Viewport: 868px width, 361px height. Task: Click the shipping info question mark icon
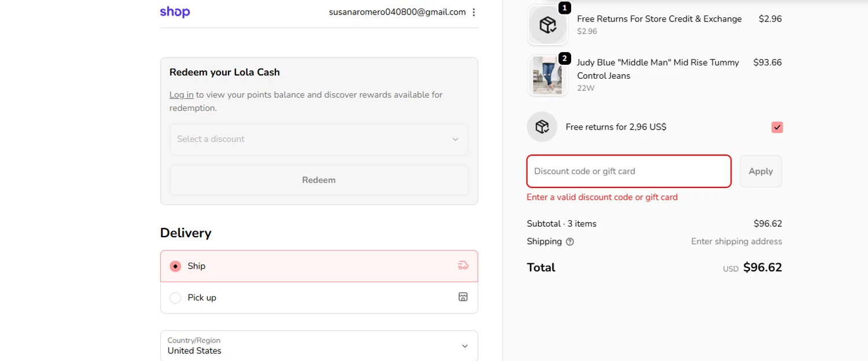pos(570,242)
